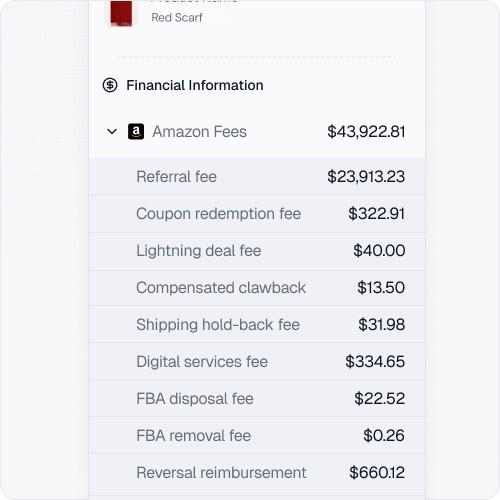Select the FBA removal fee row
The width and height of the screenshot is (500, 500).
pyautogui.click(x=257, y=435)
